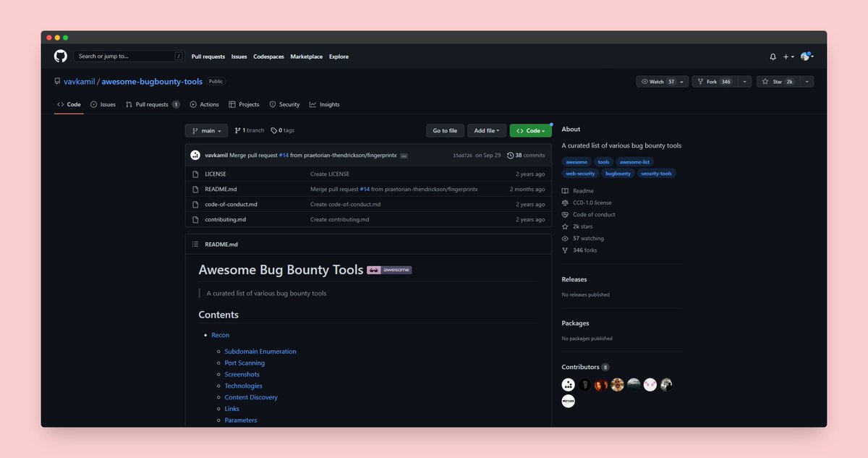Image resolution: width=868 pixels, height=458 pixels.
Task: Open commit hash 15dd726
Action: [462, 156]
